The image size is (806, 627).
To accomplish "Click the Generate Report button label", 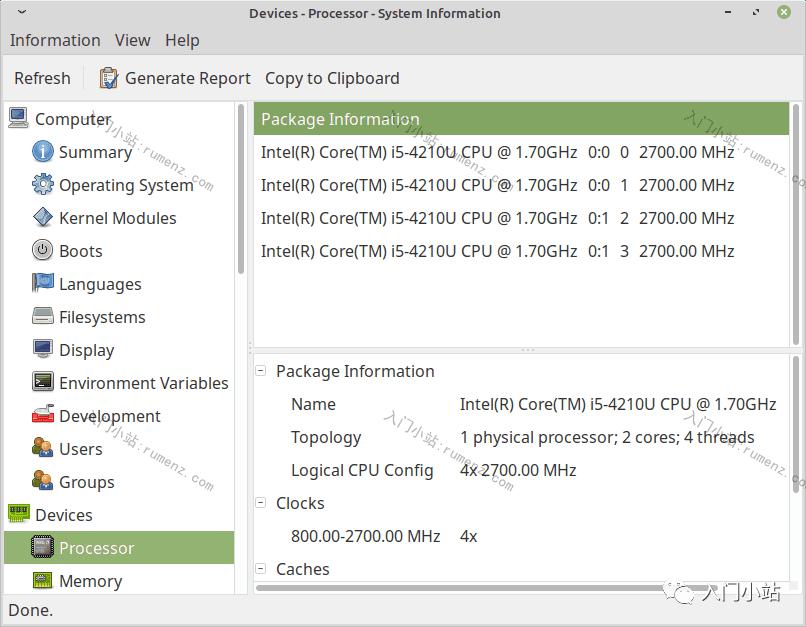I will pyautogui.click(x=188, y=78).
